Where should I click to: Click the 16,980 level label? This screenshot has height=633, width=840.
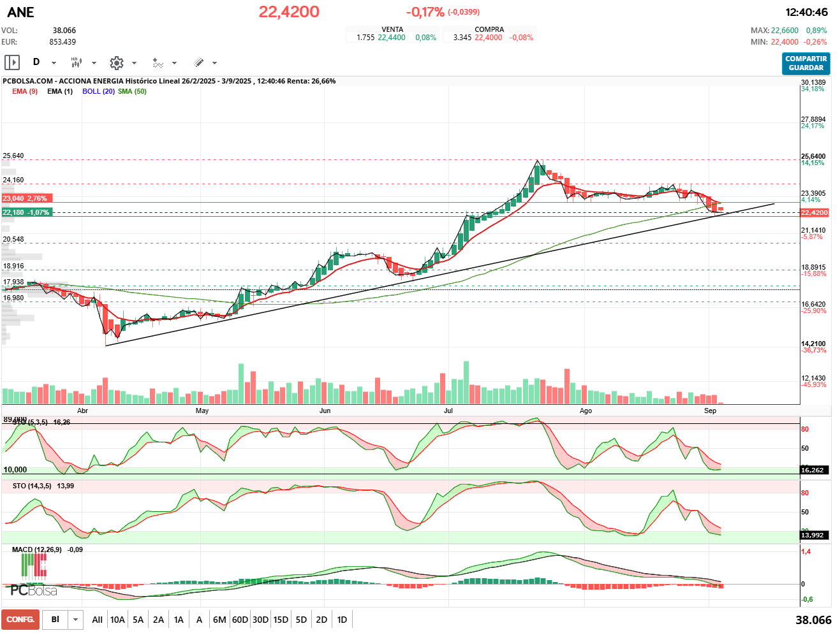(x=13, y=298)
